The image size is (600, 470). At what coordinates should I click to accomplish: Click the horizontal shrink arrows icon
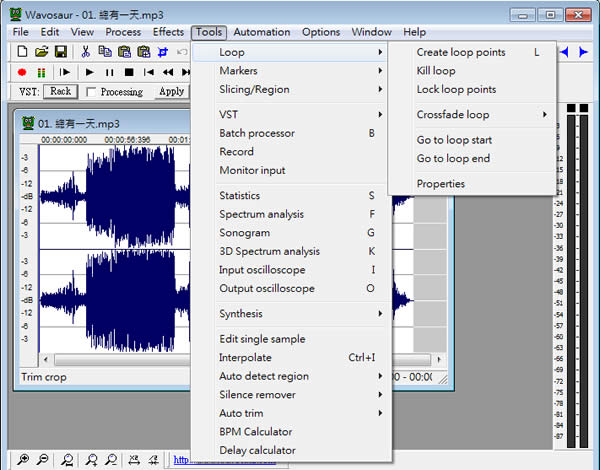(x=153, y=459)
